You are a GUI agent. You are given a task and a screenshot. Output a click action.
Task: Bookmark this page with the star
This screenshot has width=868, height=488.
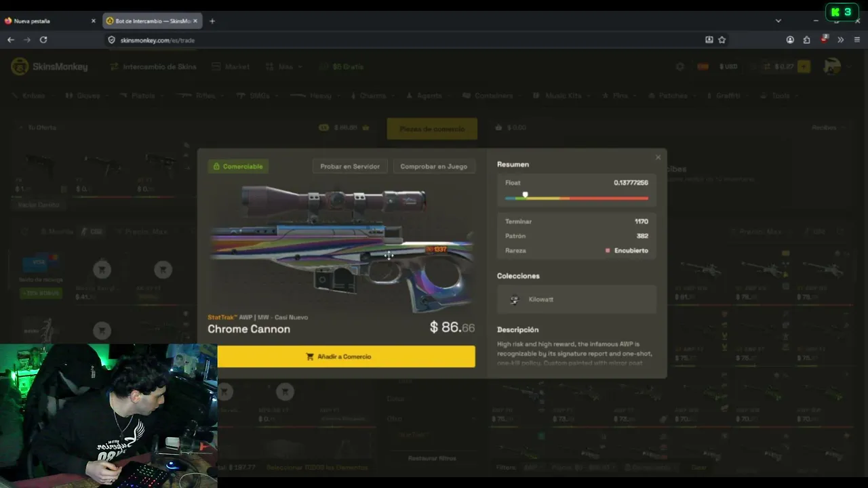pos(722,40)
